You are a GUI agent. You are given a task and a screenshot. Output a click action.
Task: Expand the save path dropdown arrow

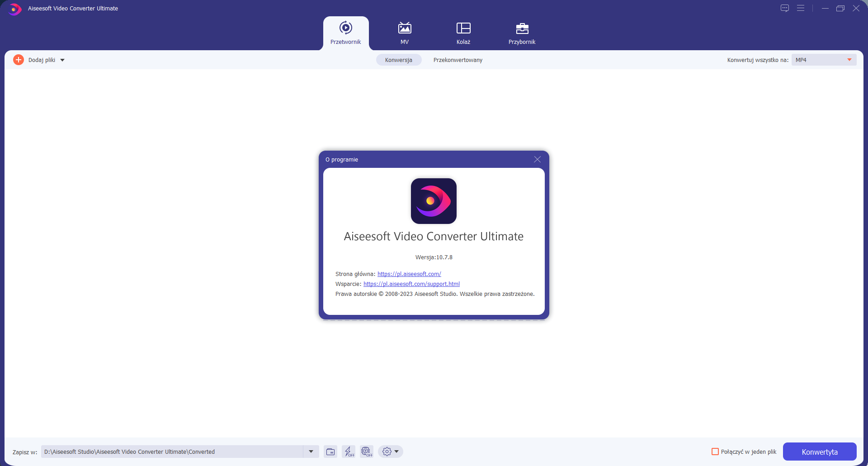click(x=311, y=452)
